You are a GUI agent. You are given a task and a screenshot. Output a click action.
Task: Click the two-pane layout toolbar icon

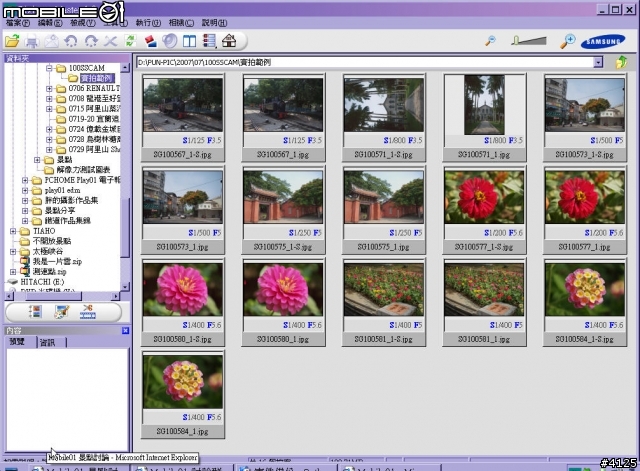coord(189,41)
